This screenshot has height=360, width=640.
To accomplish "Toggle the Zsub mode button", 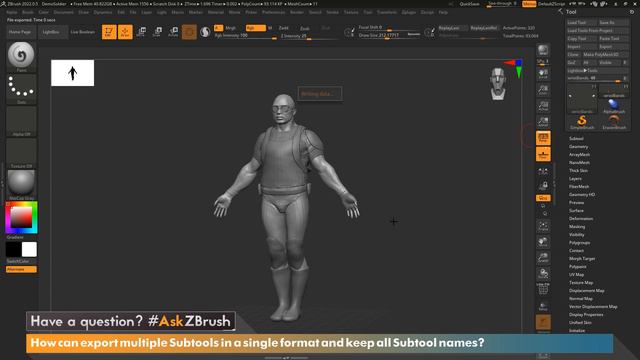I will click(x=304, y=28).
